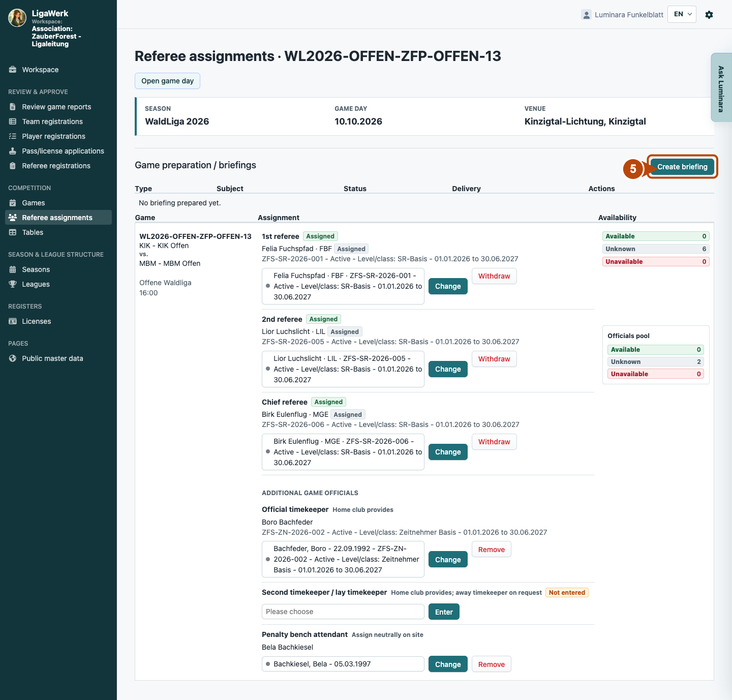Image resolution: width=732 pixels, height=700 pixels.
Task: Open the EN language dropdown
Action: (x=682, y=14)
